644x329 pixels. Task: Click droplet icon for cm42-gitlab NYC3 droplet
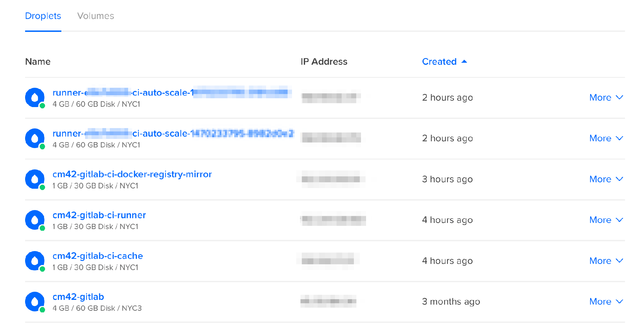click(35, 302)
